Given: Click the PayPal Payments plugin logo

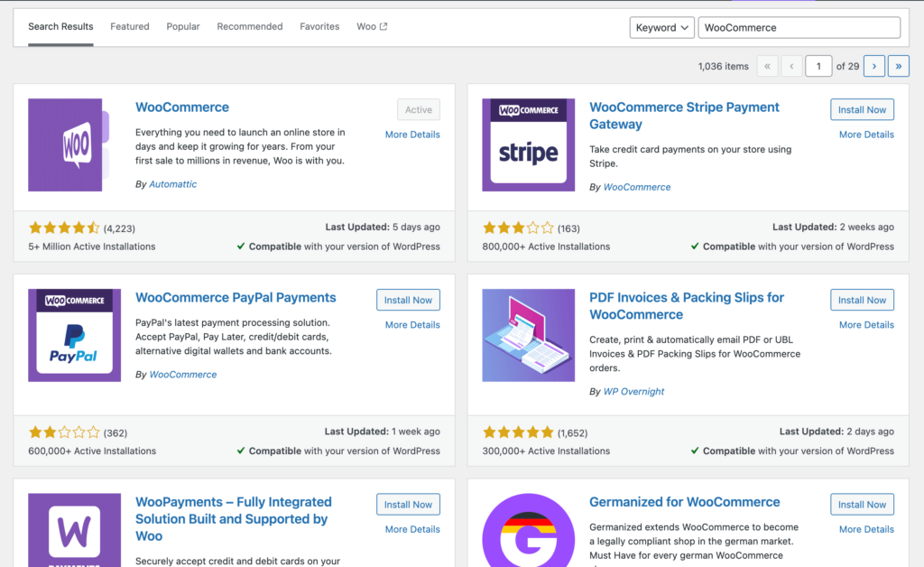Looking at the screenshot, I should (x=74, y=335).
